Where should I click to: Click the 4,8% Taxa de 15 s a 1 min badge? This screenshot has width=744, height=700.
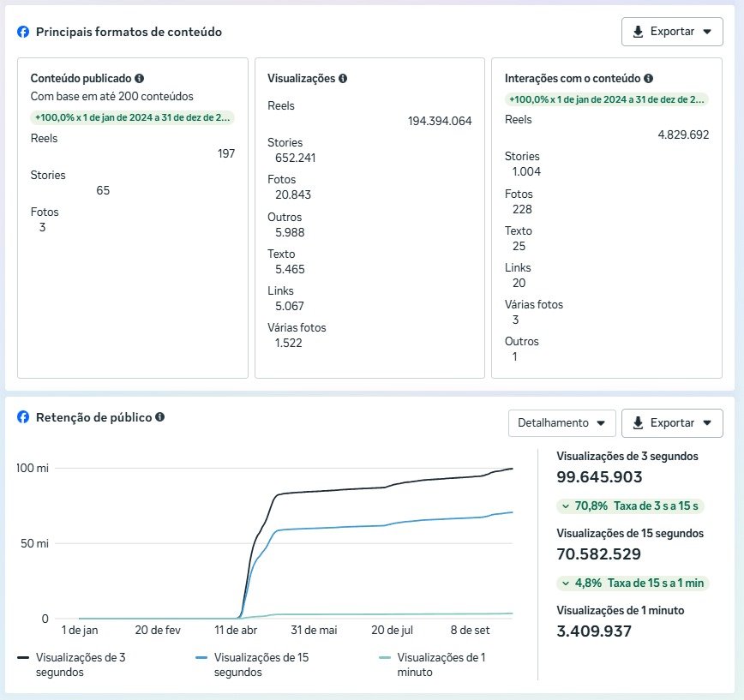click(633, 583)
